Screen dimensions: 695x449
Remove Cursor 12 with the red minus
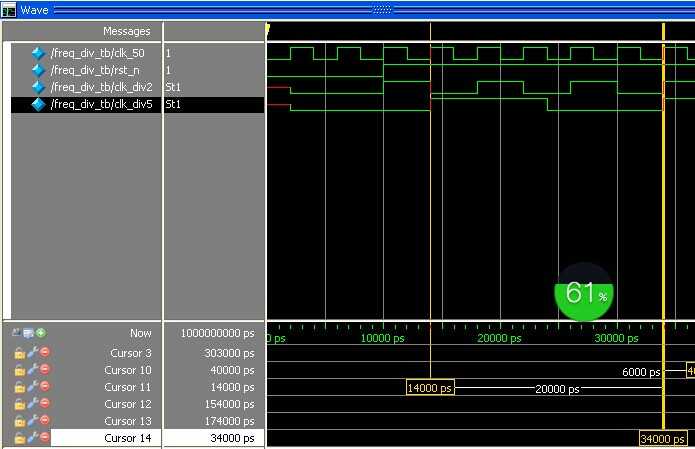[44, 403]
